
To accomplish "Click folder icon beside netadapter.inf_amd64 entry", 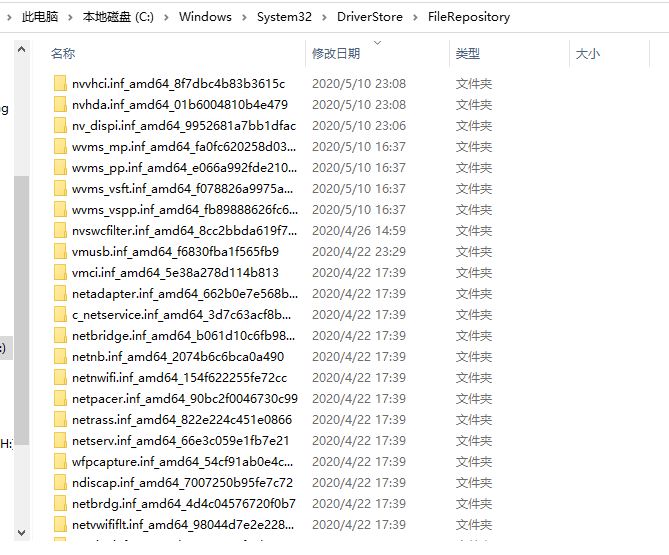I will click(60, 293).
